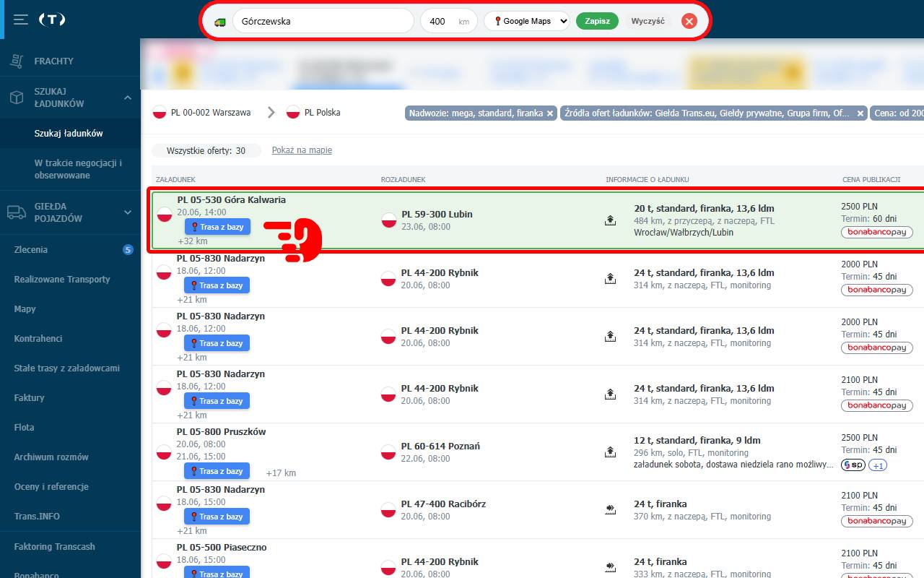The width and height of the screenshot is (924, 578).
Task: Open the hamburger menu icon
Action: pos(21,20)
